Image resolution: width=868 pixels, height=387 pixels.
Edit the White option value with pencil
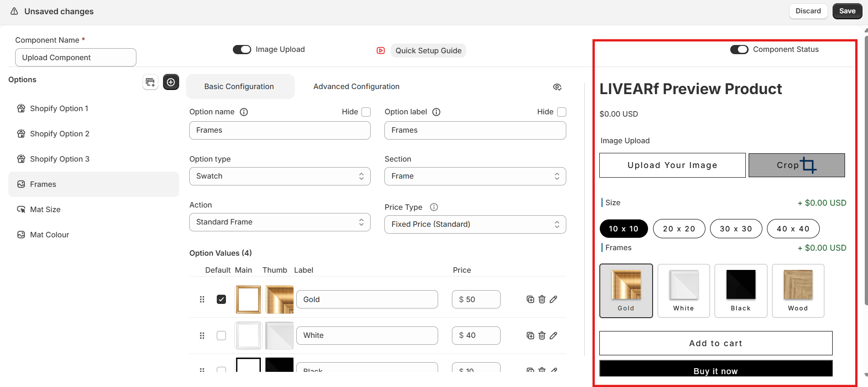point(553,336)
